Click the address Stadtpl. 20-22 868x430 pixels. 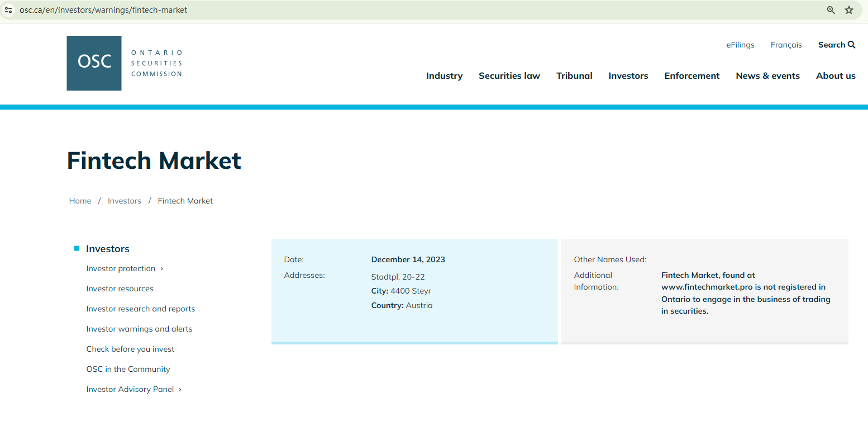coord(398,277)
